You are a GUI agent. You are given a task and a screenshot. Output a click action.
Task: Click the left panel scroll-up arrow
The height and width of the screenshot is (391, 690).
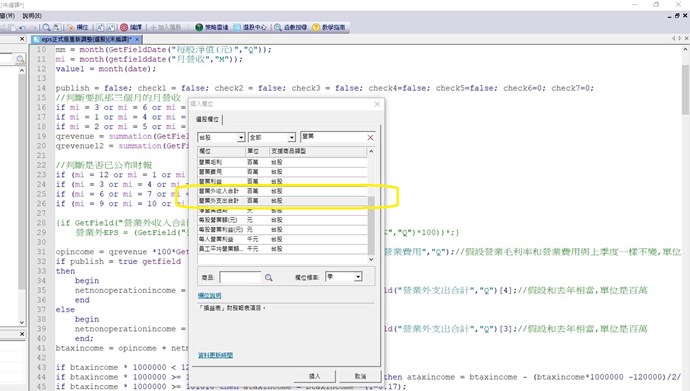tap(22, 70)
